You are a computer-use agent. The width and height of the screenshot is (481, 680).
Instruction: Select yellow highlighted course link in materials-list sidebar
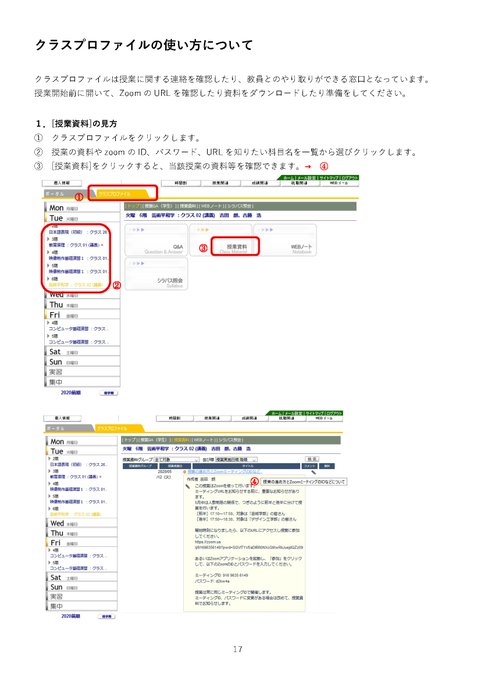click(75, 514)
